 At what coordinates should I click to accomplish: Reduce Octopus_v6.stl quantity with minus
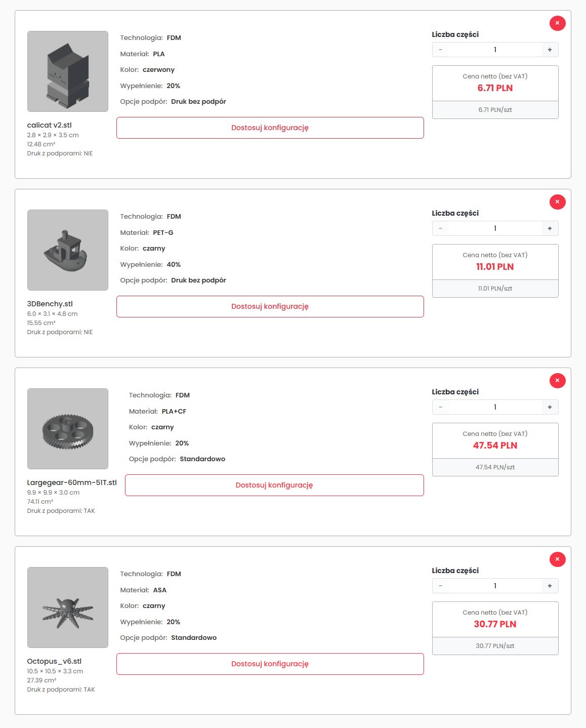(x=441, y=586)
